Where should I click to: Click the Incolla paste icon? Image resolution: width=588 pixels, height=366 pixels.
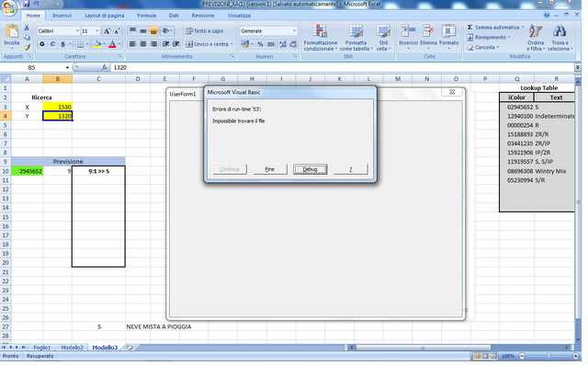pyautogui.click(x=12, y=32)
